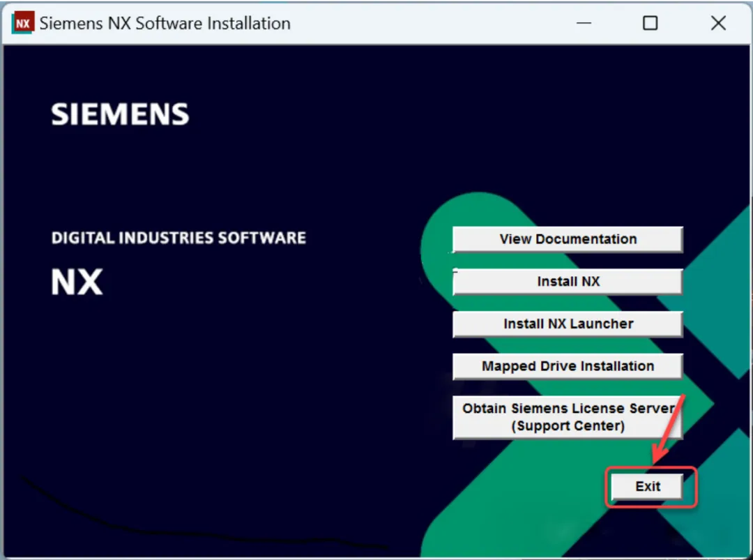Open the View Documentation button
This screenshot has width=753, height=560.
tap(567, 239)
